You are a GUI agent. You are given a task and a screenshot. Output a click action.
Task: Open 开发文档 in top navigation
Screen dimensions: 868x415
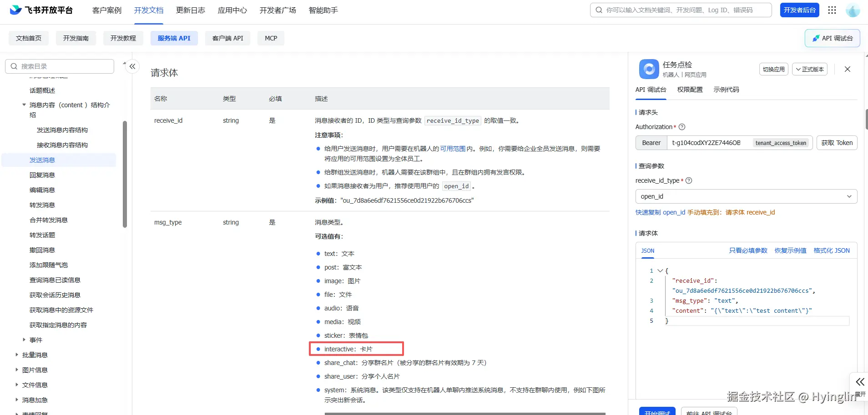click(x=149, y=10)
